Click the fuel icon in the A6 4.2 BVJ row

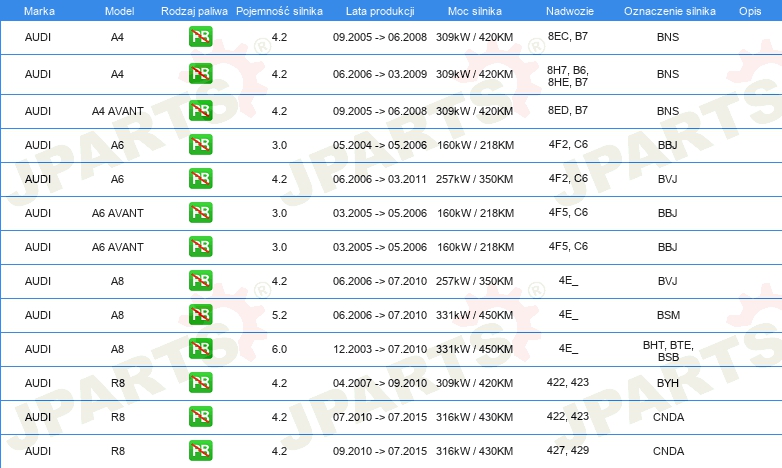click(x=200, y=178)
